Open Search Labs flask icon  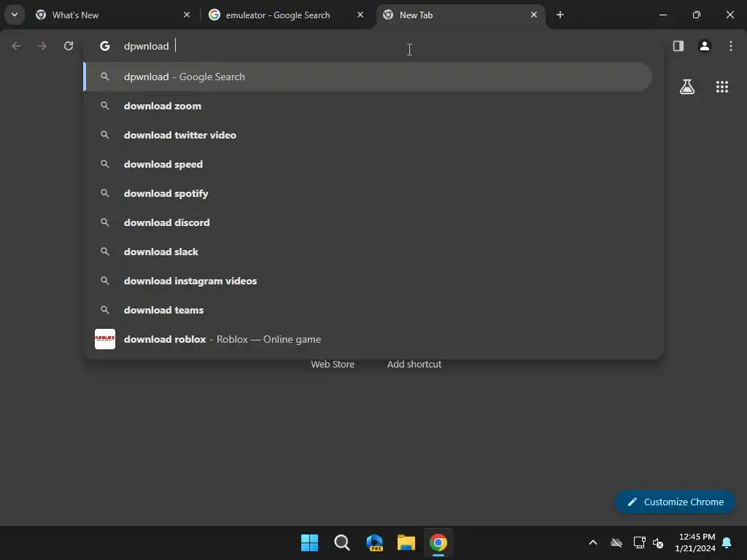click(687, 87)
